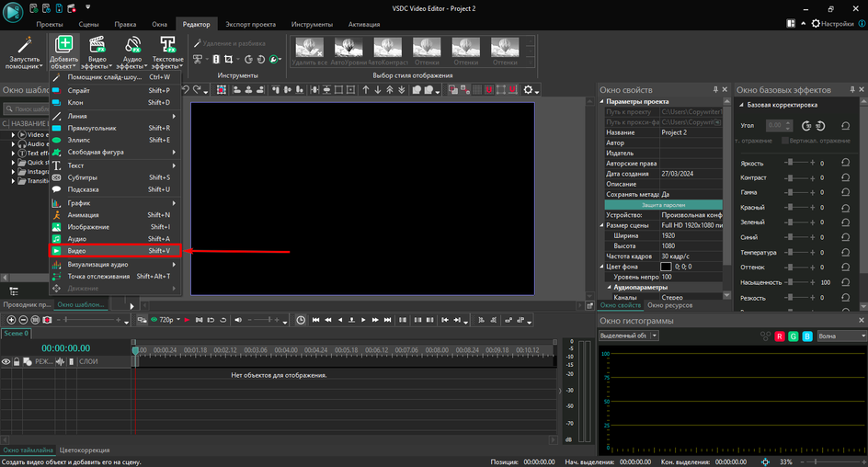This screenshot has width=868, height=467.
Task: Choose 'Аудио' from add object menu
Action: point(115,238)
